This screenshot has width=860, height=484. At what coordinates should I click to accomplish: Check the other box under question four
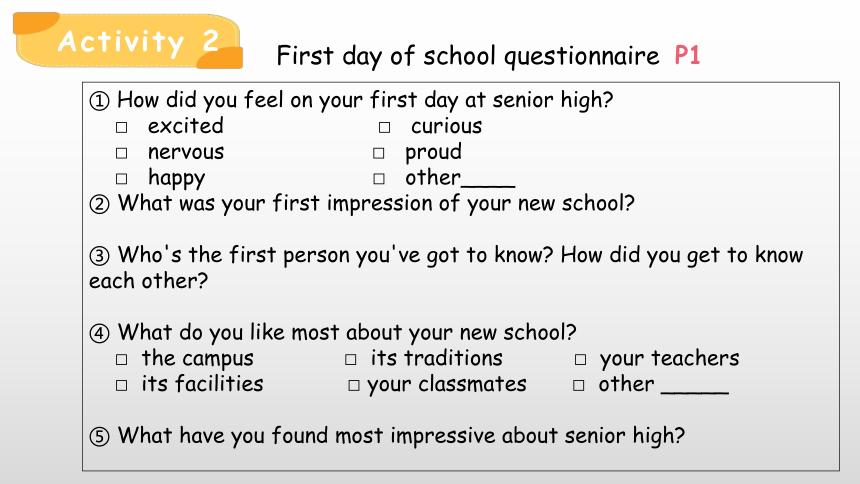(x=579, y=385)
